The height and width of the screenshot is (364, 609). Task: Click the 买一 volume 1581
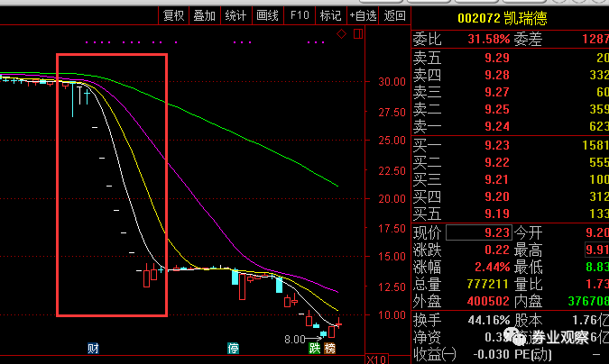595,145
